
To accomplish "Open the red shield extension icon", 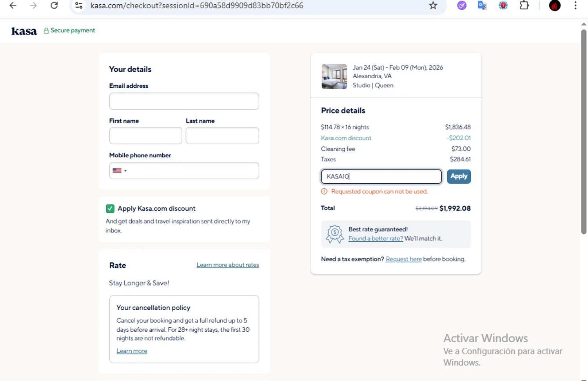I will point(503,5).
